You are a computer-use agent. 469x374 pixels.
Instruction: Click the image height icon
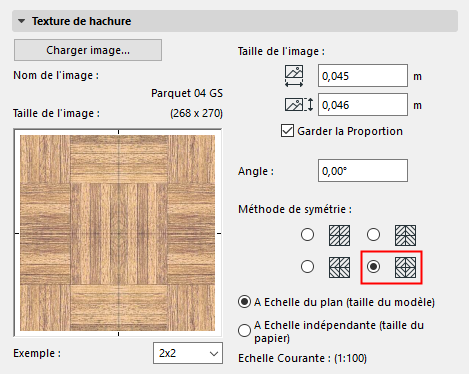click(299, 105)
